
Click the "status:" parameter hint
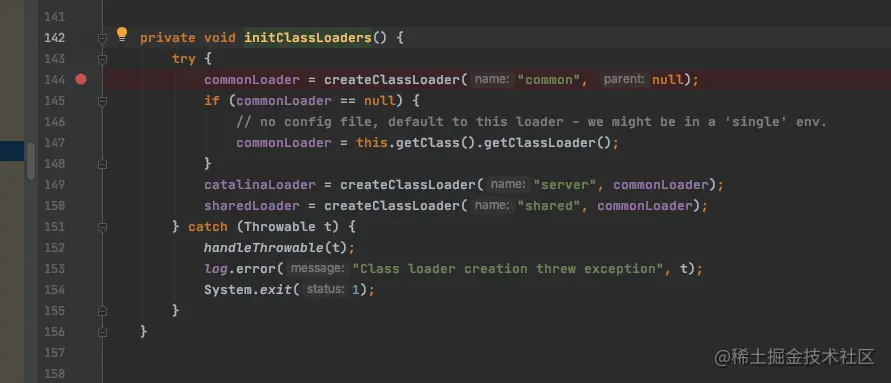click(325, 289)
